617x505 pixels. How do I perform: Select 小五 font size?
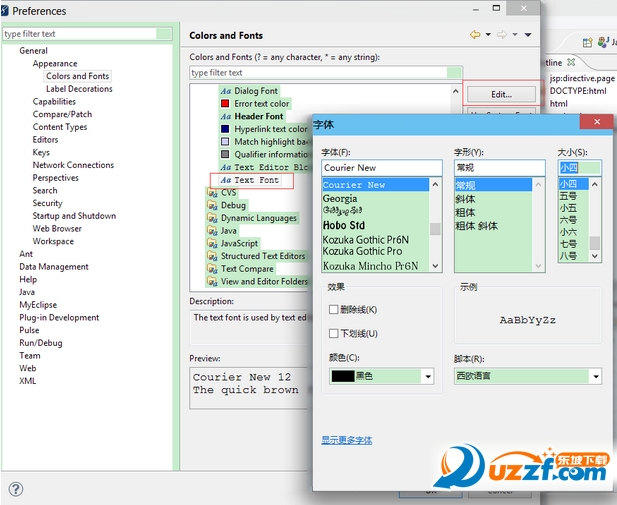(568, 208)
